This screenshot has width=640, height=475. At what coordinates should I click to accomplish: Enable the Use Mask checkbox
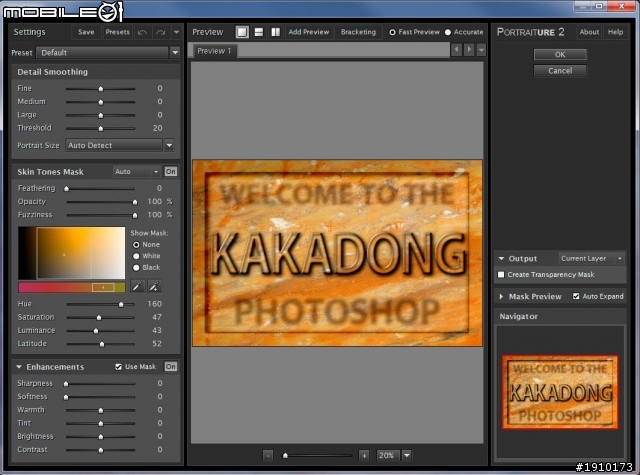point(118,367)
